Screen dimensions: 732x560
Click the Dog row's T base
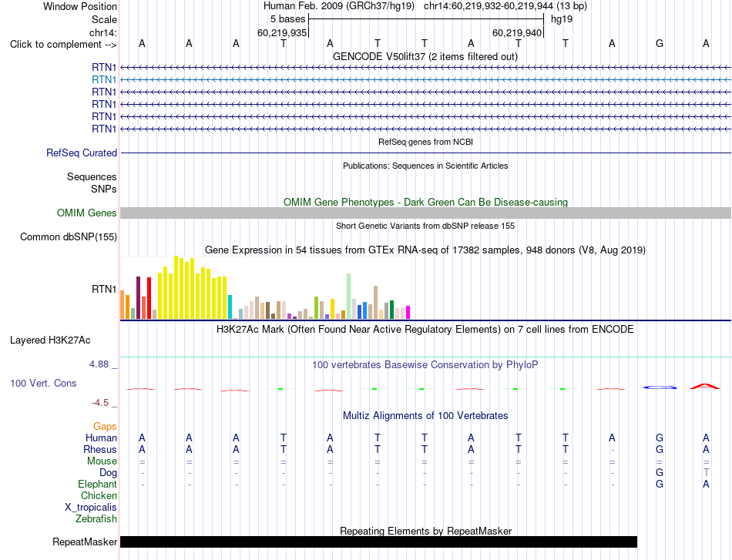pos(707,473)
